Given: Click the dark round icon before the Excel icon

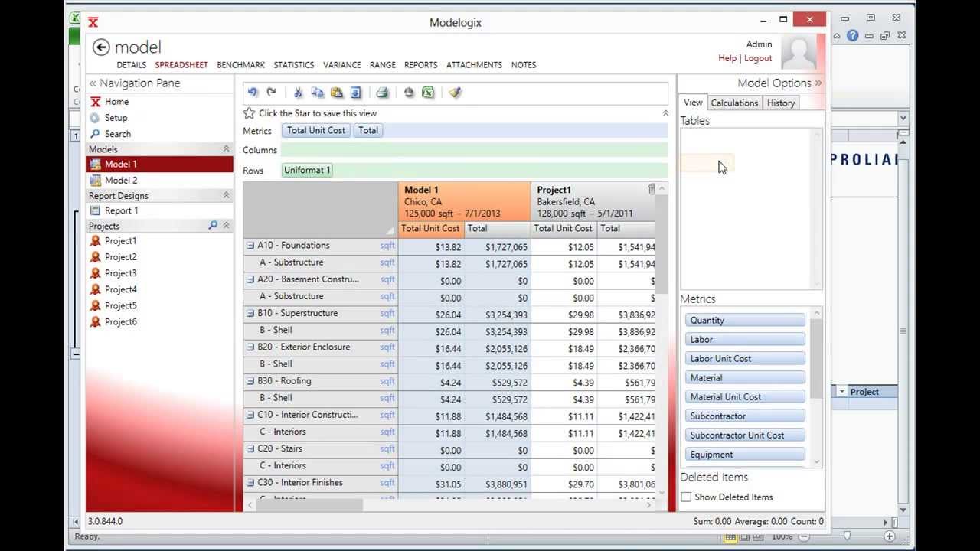Looking at the screenshot, I should pos(409,93).
